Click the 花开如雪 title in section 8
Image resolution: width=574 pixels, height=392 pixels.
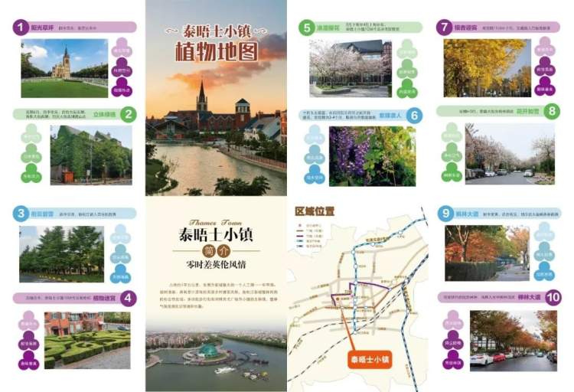(x=527, y=111)
